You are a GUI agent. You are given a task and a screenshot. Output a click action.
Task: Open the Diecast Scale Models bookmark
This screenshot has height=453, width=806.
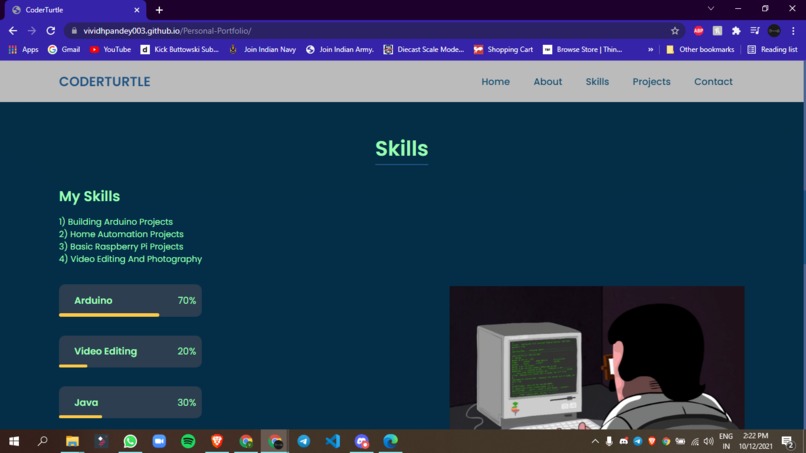tap(424, 49)
